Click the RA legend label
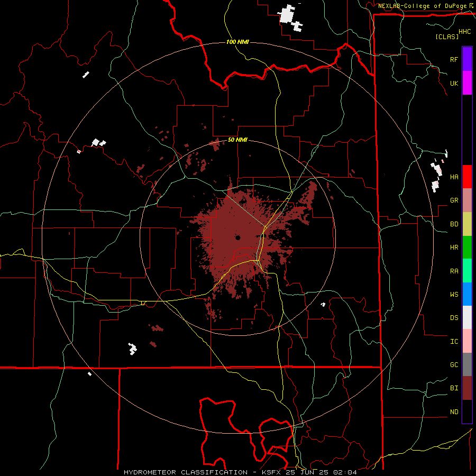476x476 pixels. click(x=454, y=271)
